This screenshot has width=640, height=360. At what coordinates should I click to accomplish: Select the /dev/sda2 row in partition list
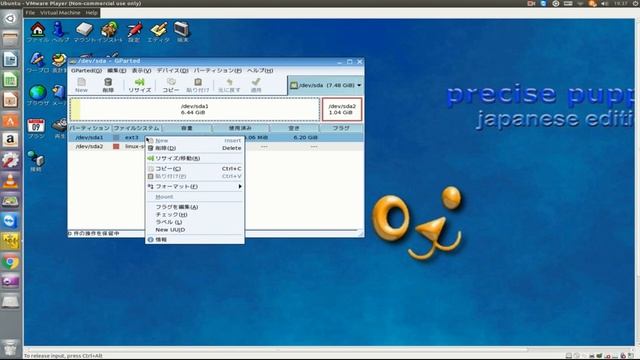216,146
